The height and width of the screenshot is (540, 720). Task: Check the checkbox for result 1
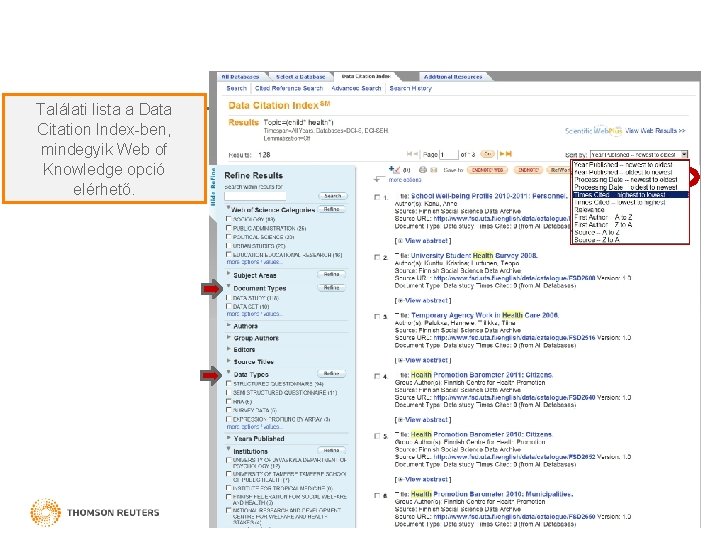[x=377, y=197]
